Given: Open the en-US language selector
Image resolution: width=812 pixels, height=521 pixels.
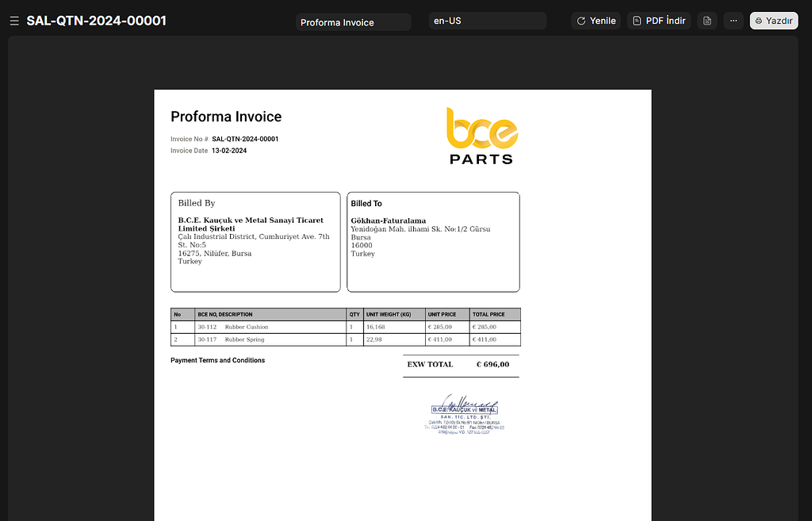Looking at the screenshot, I should point(487,20).
